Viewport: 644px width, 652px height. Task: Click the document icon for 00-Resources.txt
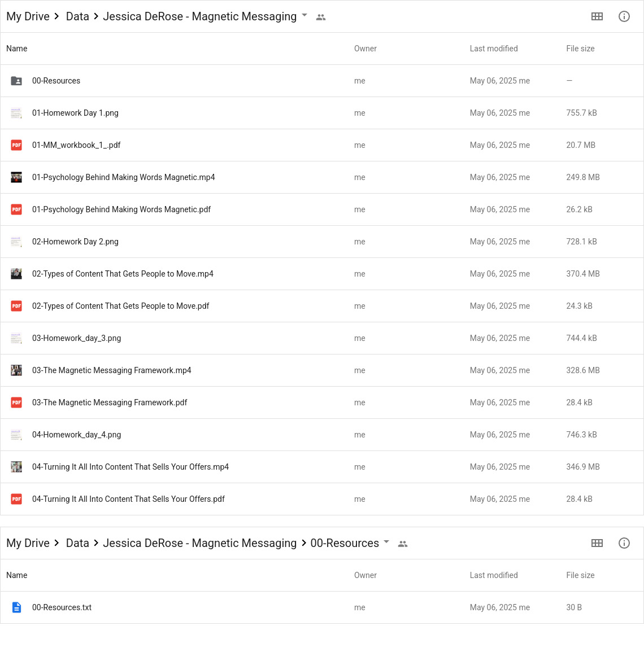pyautogui.click(x=16, y=607)
